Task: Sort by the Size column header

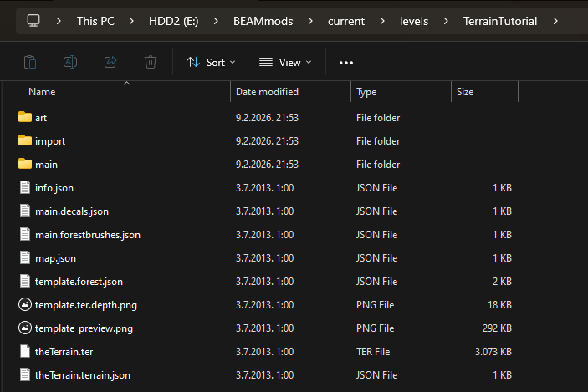Action: click(465, 92)
